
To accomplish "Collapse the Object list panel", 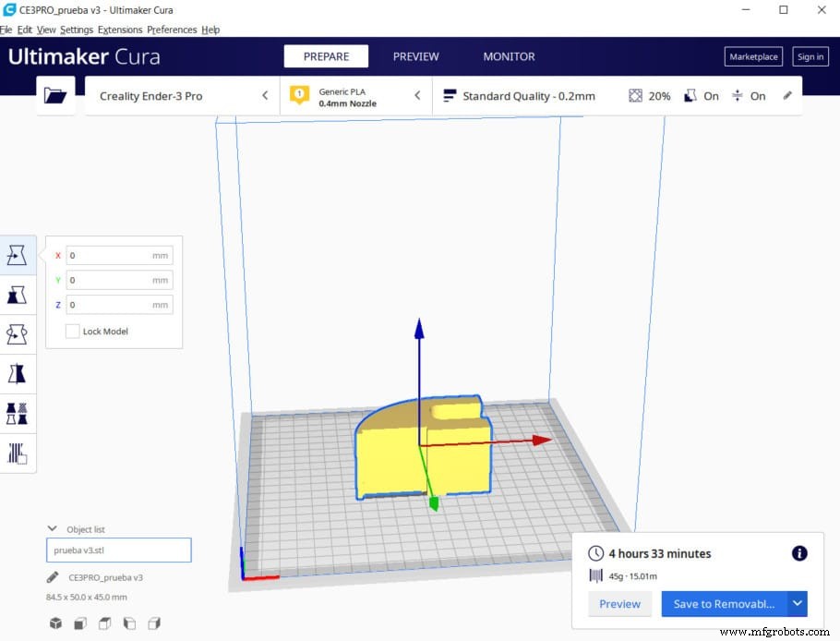I will (53, 528).
